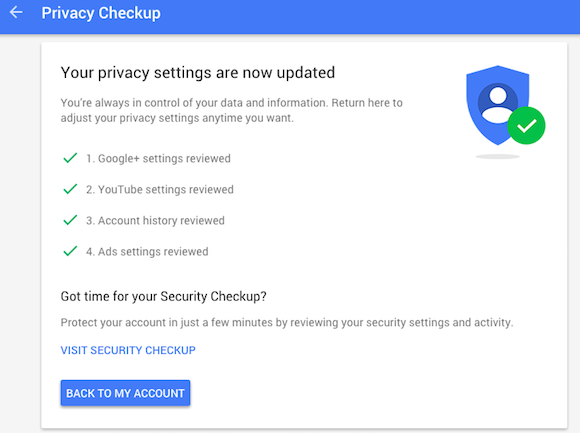
Task: Click the checkmark beside YouTube settings reviewed
Action: point(70,189)
